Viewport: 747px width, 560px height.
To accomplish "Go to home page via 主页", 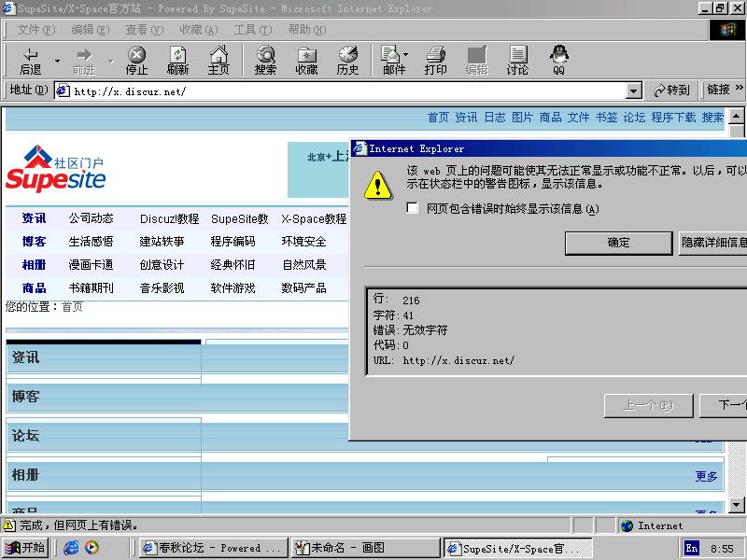I will [x=218, y=61].
